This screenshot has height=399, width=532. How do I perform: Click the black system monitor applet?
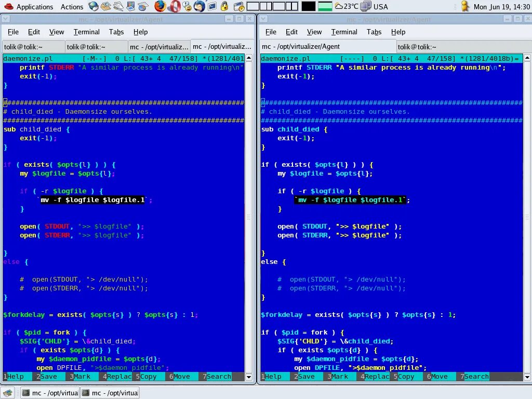tap(309, 6)
